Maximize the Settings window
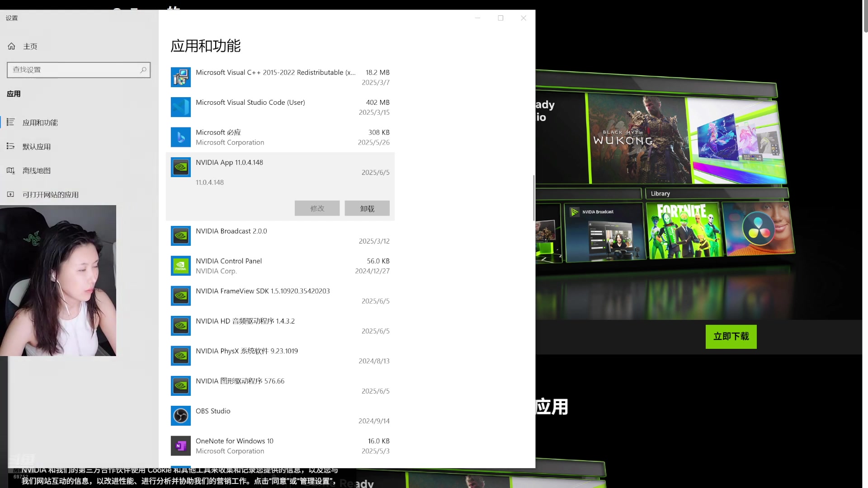The height and width of the screenshot is (488, 868). pyautogui.click(x=500, y=18)
